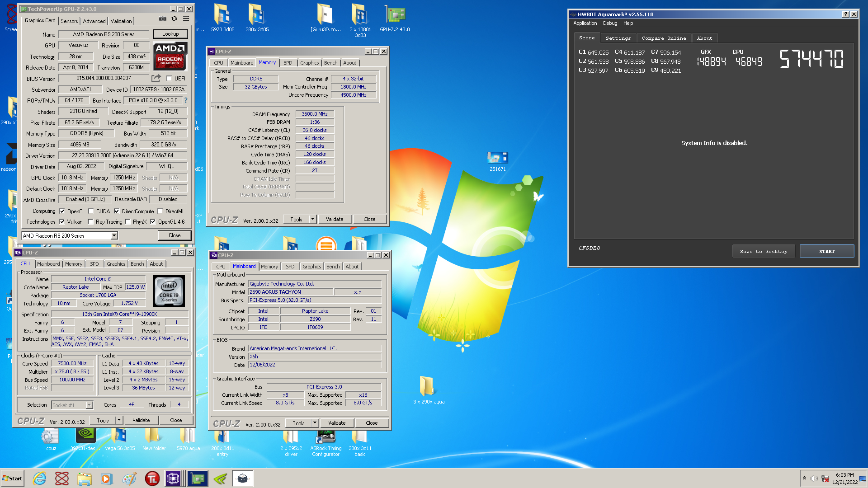Show hidden tray icons arrow
This screenshot has height=488, width=868.
tap(804, 478)
